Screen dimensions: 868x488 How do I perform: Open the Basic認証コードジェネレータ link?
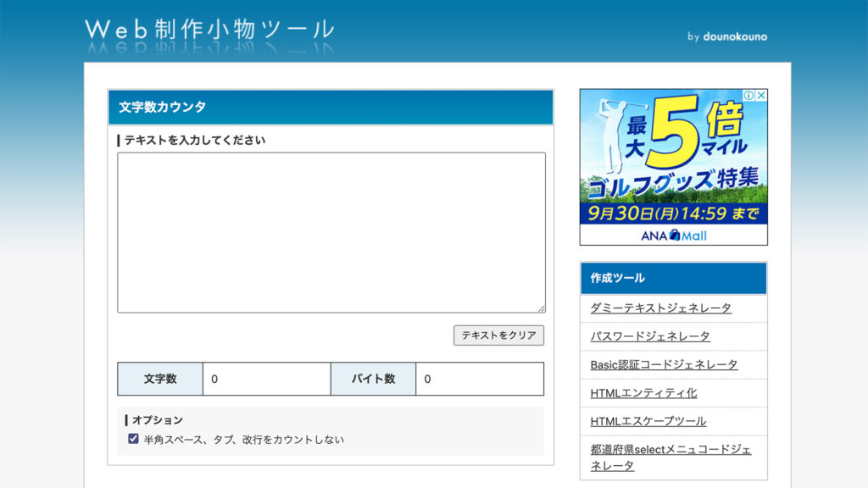click(x=664, y=364)
